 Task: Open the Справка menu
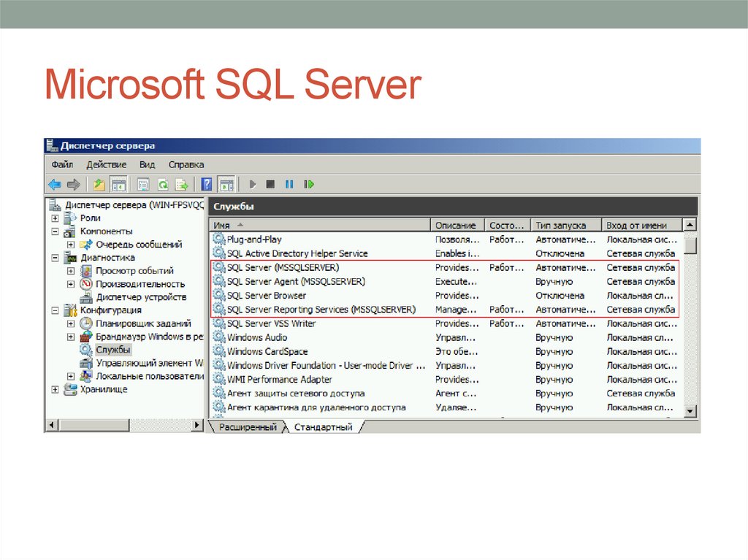186,164
